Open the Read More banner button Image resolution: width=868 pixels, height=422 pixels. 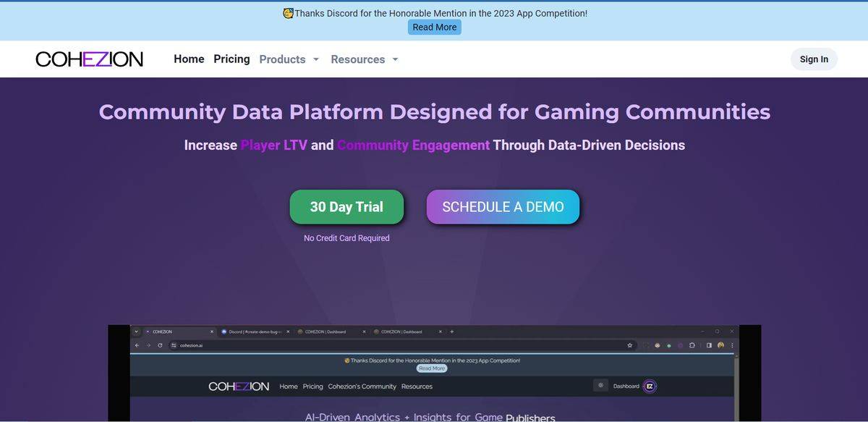pos(434,27)
